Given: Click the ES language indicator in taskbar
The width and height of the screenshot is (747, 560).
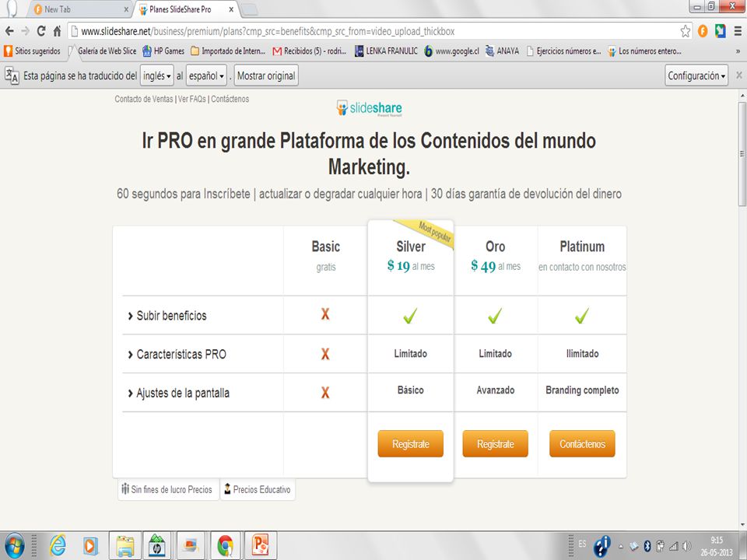Looking at the screenshot, I should [582, 544].
